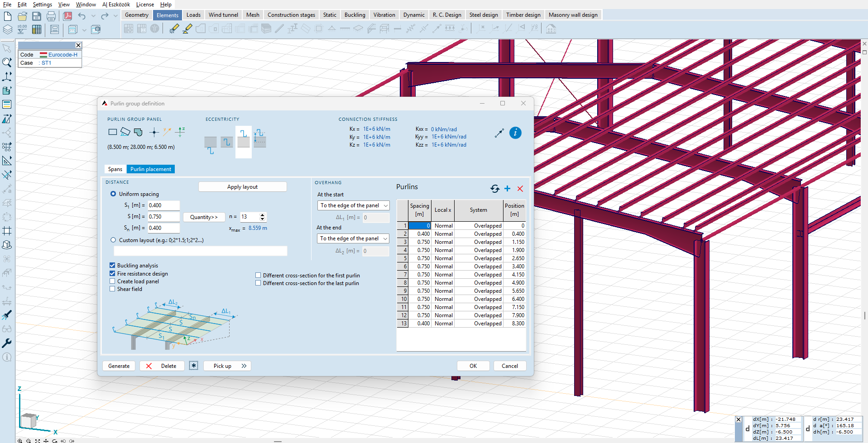Click the New file icon
Screen dimensions: 868x443
pos(8,17)
